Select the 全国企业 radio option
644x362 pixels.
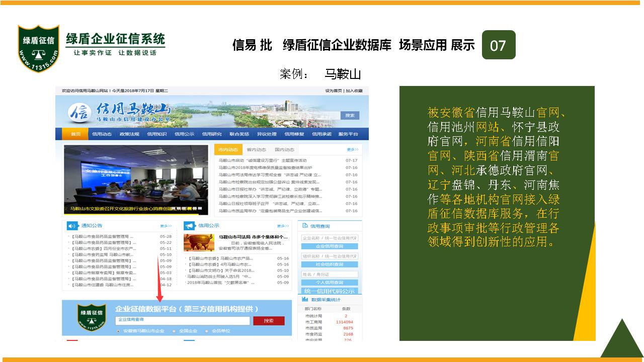174,331
